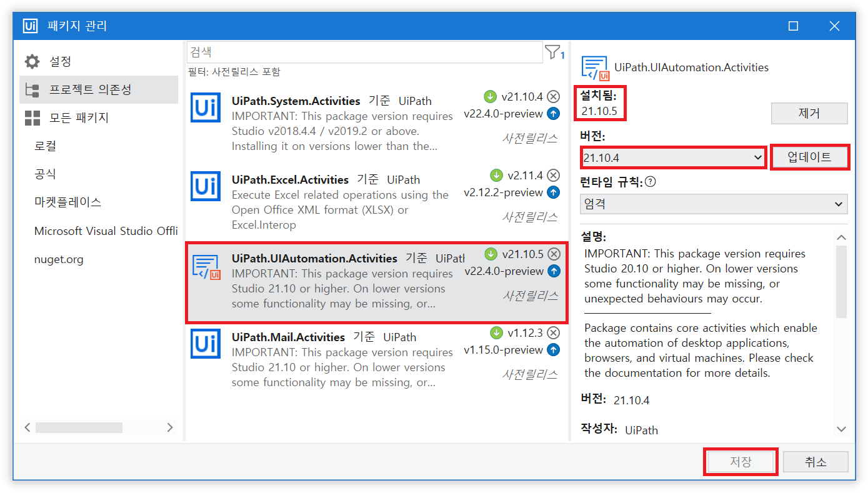Close the 패키지 관리 window
The height and width of the screenshot is (493, 868).
click(834, 26)
